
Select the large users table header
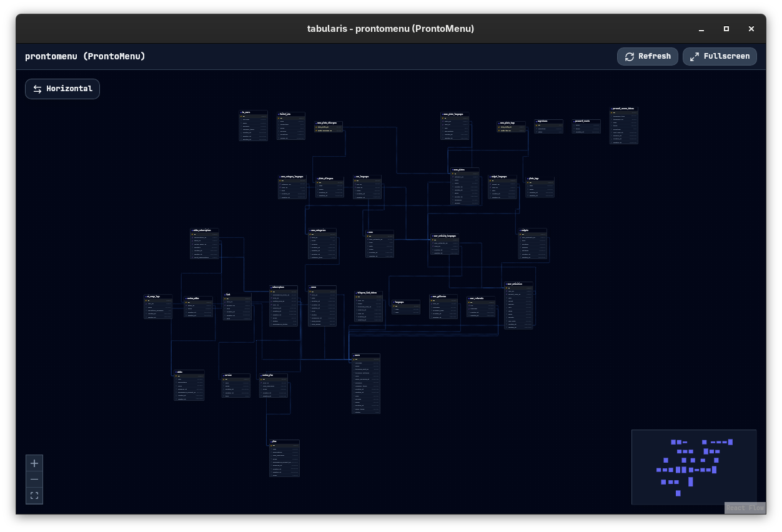pyautogui.click(x=365, y=356)
